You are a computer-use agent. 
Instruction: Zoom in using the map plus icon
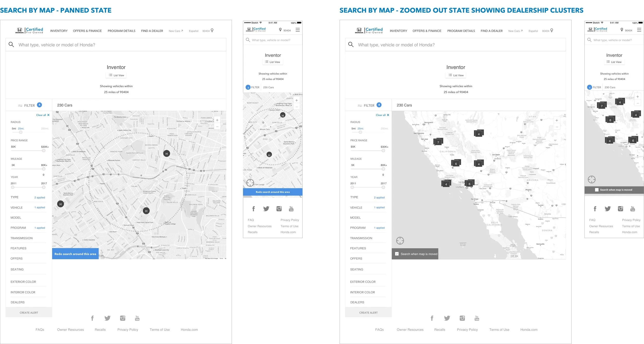coord(217,120)
